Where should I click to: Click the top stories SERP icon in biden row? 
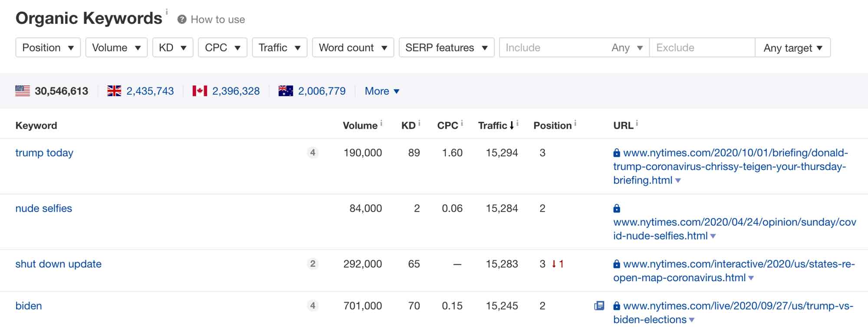pos(599,306)
